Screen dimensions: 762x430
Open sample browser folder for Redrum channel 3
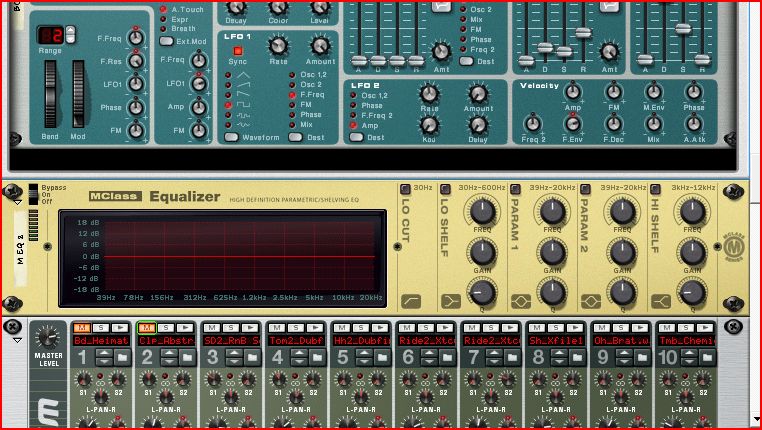[253, 358]
